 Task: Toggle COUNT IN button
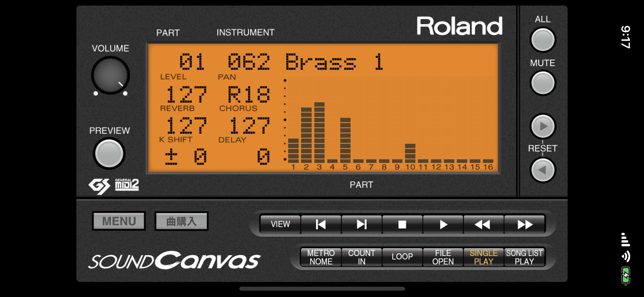[x=362, y=257]
